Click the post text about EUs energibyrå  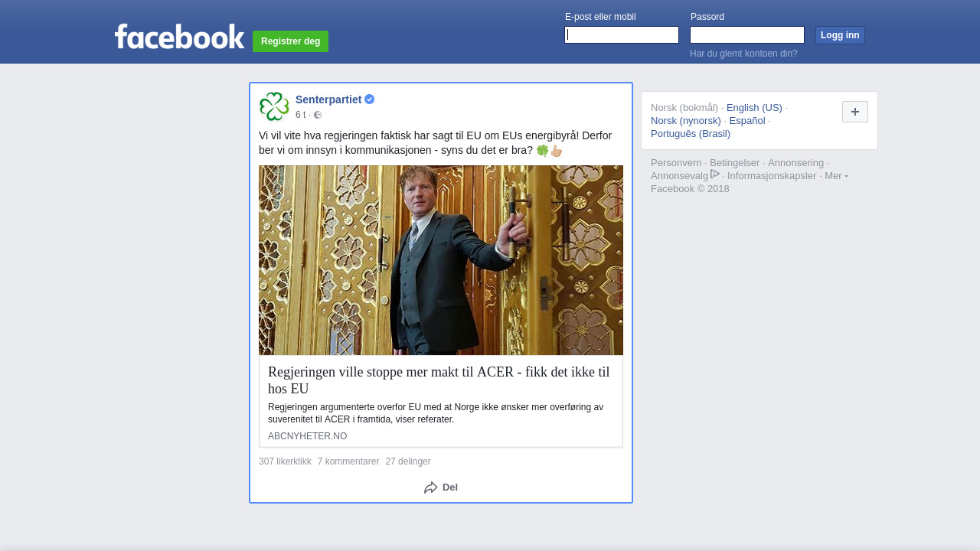pos(435,143)
